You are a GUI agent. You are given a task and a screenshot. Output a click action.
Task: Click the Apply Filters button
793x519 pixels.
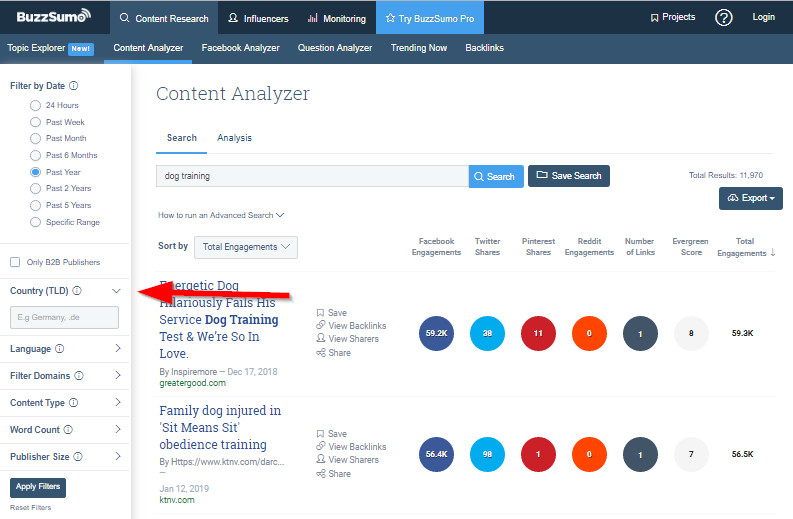point(38,487)
